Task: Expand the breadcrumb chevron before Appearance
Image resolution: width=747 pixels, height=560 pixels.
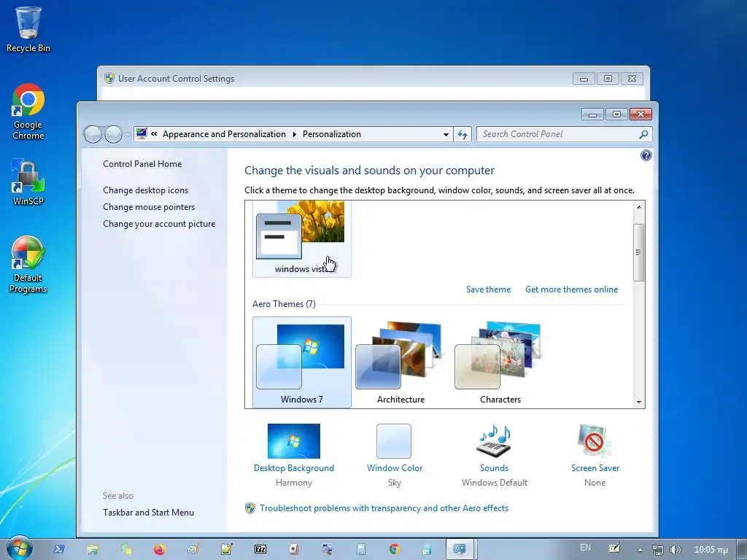Action: coord(154,134)
